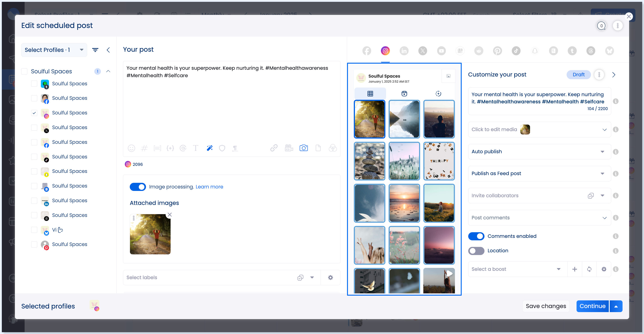Open the Learn more link
The image size is (644, 334).
tap(209, 187)
